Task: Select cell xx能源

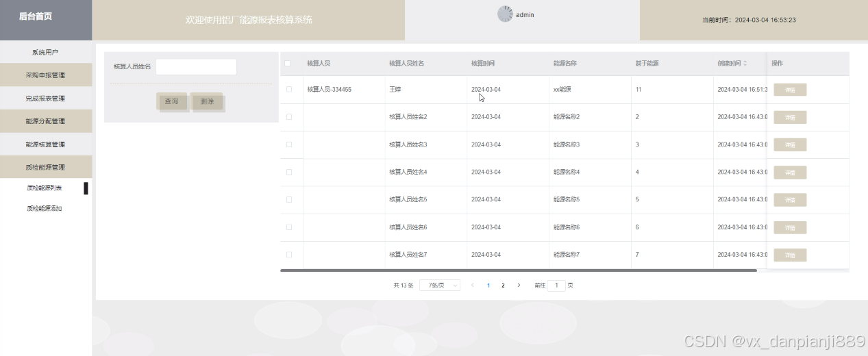Action: (562, 90)
